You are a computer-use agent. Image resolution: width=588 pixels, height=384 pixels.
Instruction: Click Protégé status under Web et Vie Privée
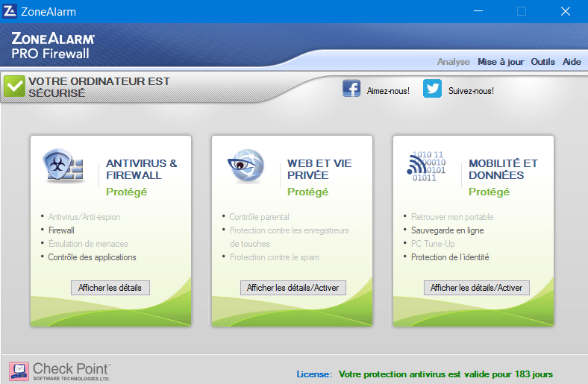[307, 192]
